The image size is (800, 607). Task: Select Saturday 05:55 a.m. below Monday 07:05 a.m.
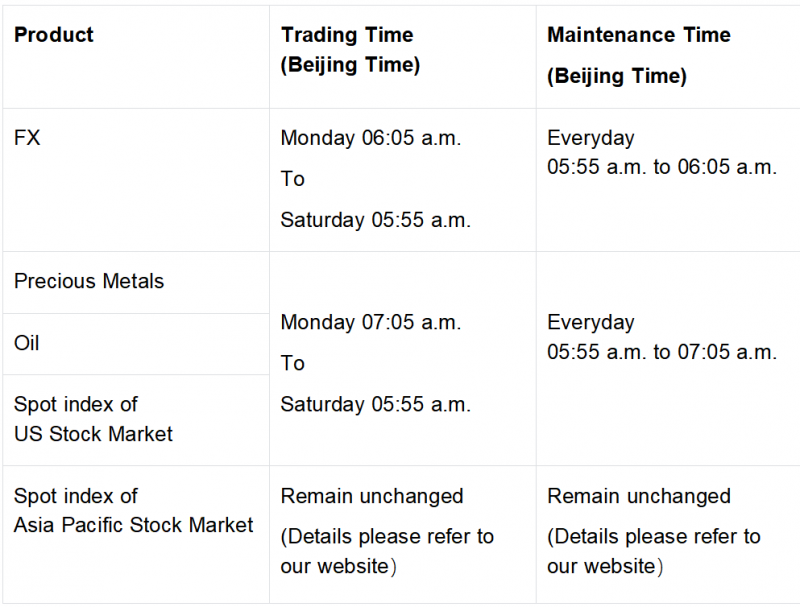(x=375, y=404)
